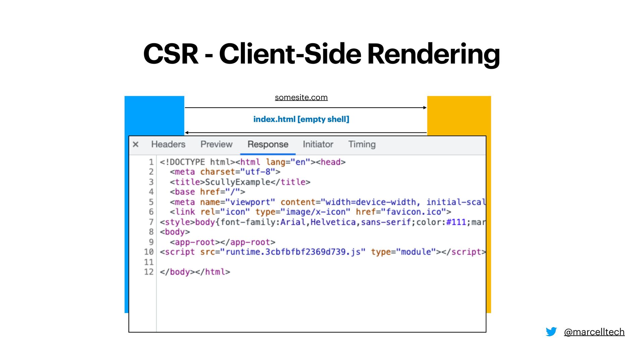This screenshot has height=362, width=644.
Task: Click line number 1 in gutter
Action: click(x=151, y=162)
